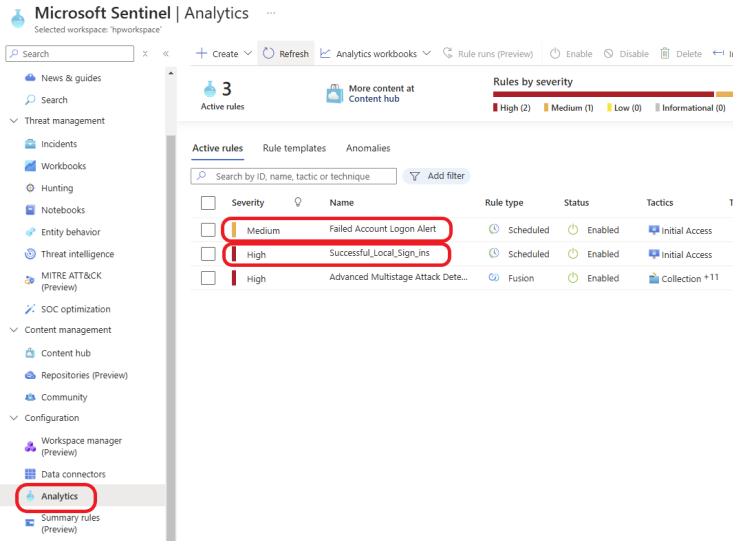Check the Advanced Multistage Attack row checkbox

[208, 278]
